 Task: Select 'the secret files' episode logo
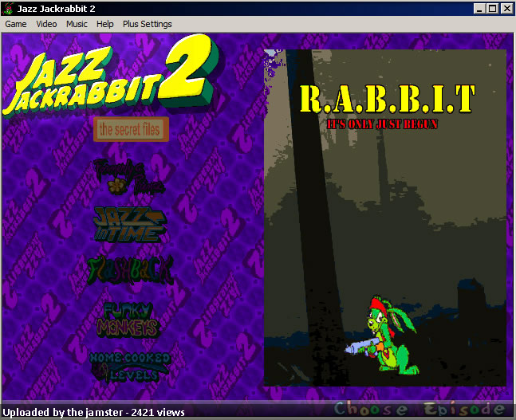[130, 129]
